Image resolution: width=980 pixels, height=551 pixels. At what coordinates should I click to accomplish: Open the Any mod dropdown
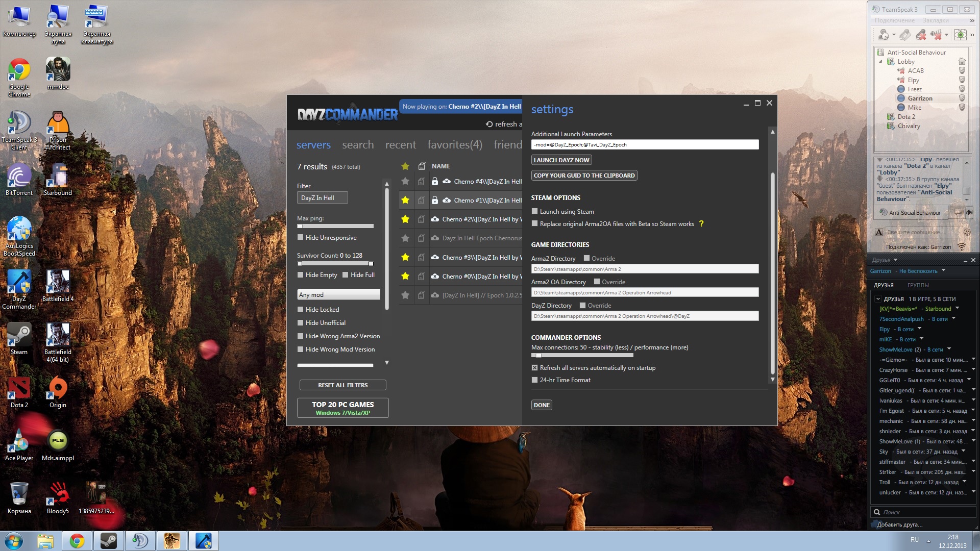pos(339,294)
